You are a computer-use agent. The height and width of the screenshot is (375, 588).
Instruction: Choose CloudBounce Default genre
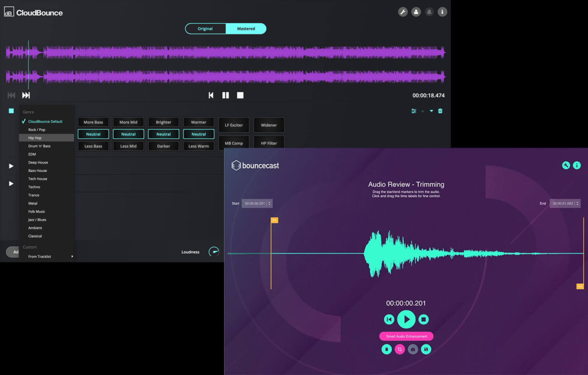coord(47,122)
